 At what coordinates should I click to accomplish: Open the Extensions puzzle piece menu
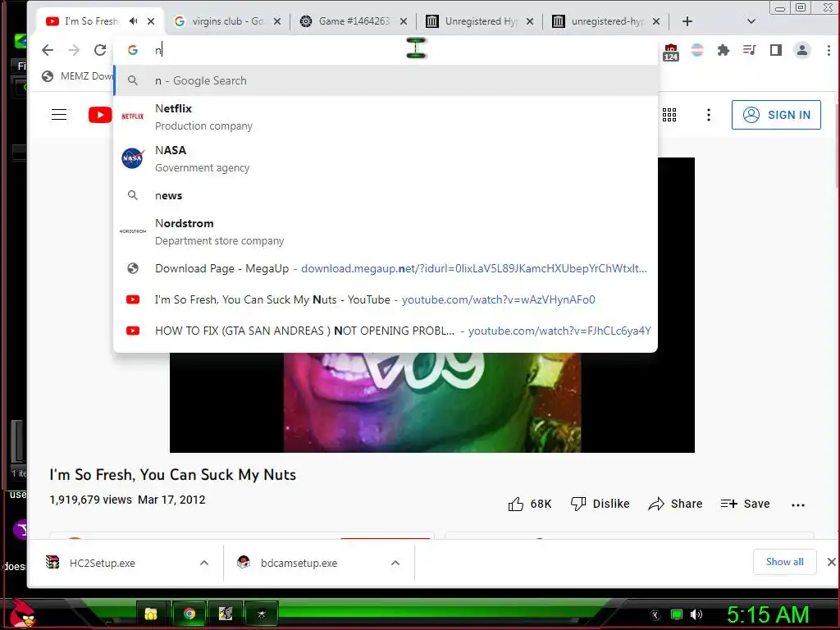(724, 50)
